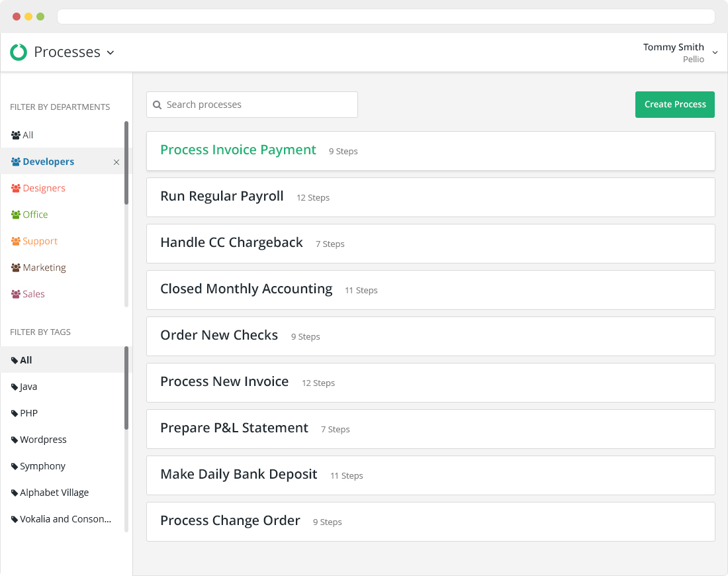
Task: Open the Process Change Order process
Action: click(x=430, y=522)
